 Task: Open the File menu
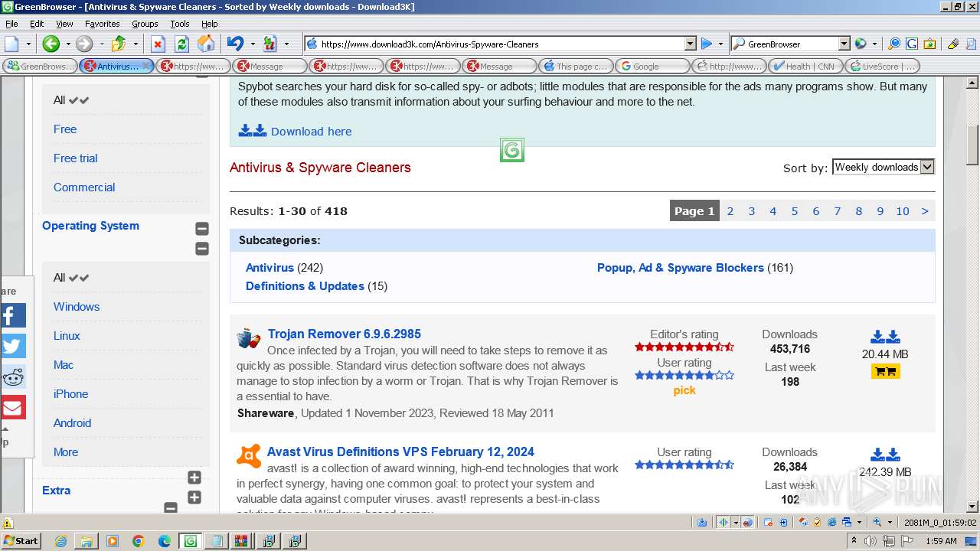point(11,24)
